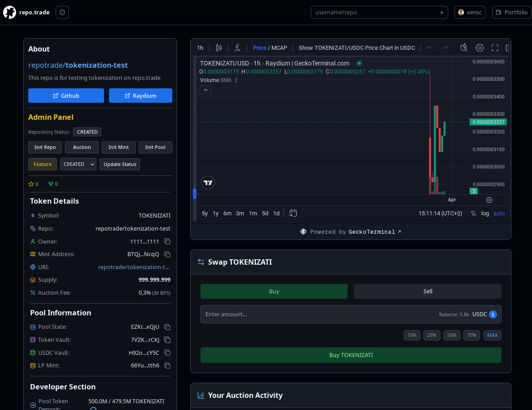Enter fullscreen chart mode
The height and width of the screenshot is (410, 532).
495,48
